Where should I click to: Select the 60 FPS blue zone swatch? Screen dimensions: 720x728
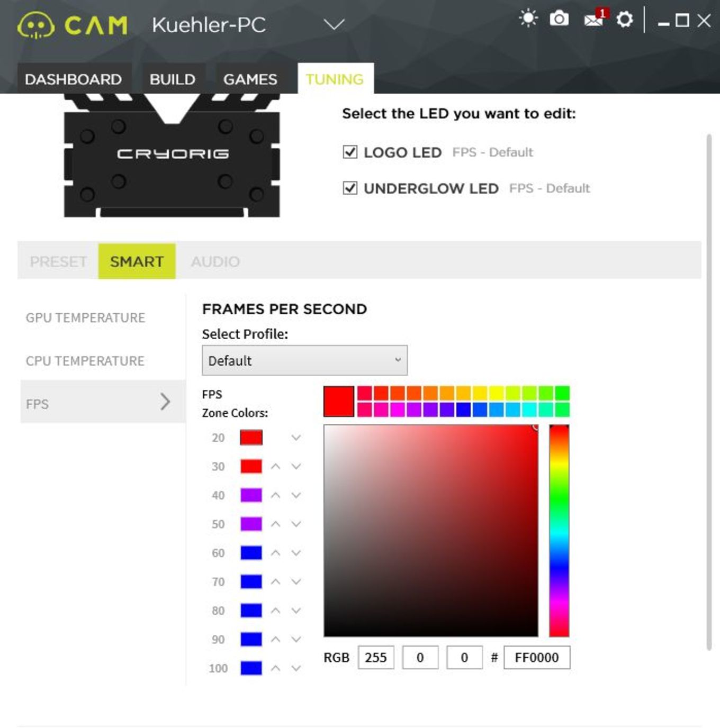point(251,553)
